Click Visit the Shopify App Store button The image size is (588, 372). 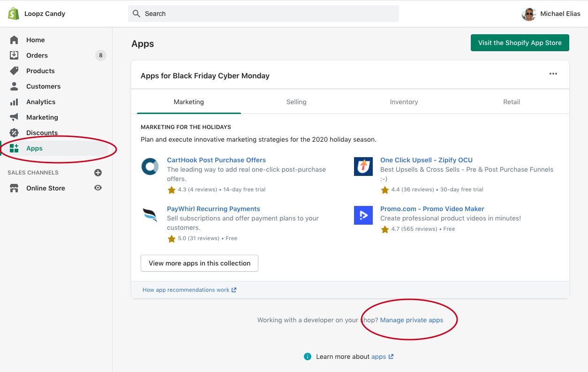(520, 43)
